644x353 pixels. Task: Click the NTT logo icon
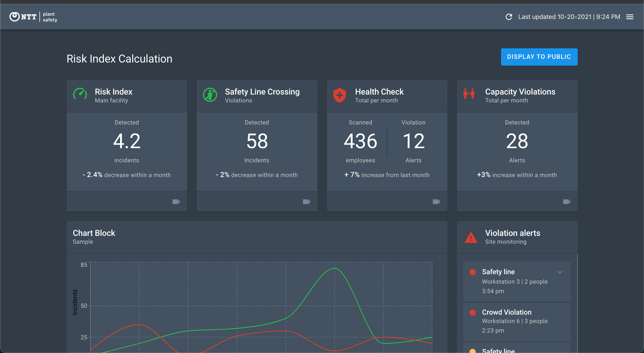14,17
